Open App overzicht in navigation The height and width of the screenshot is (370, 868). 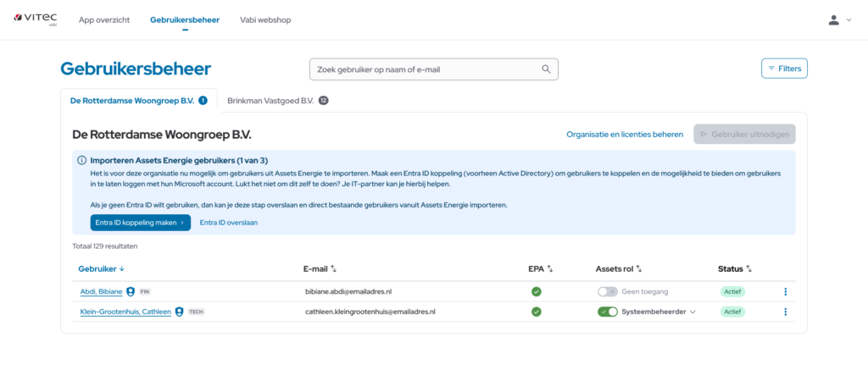pyautogui.click(x=103, y=19)
